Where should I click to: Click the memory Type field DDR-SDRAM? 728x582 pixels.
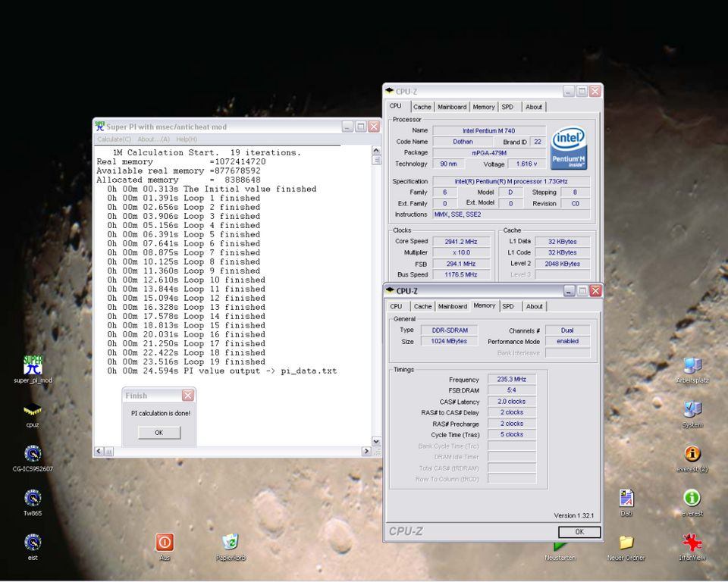[x=450, y=330]
